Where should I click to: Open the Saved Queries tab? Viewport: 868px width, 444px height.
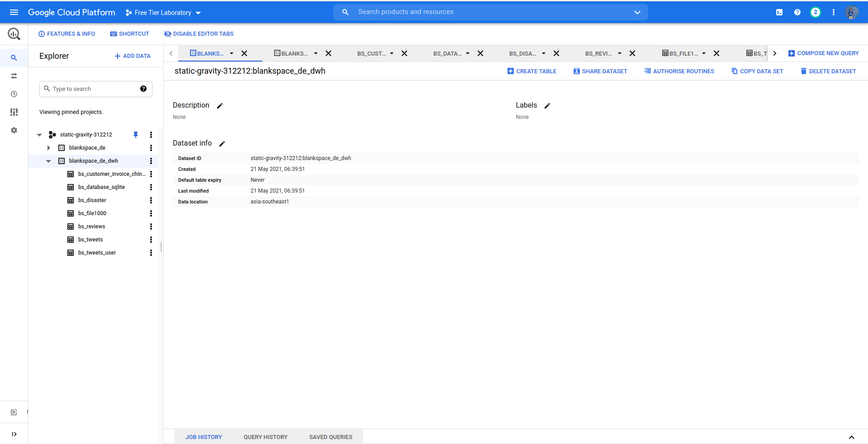tap(331, 437)
